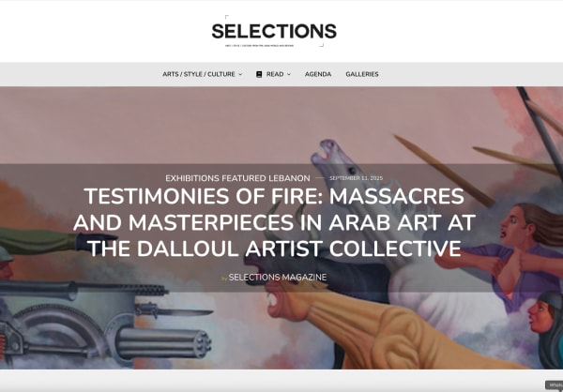This screenshot has width=563, height=392.
Task: Click the dark badge in page corner
Action: point(554,384)
